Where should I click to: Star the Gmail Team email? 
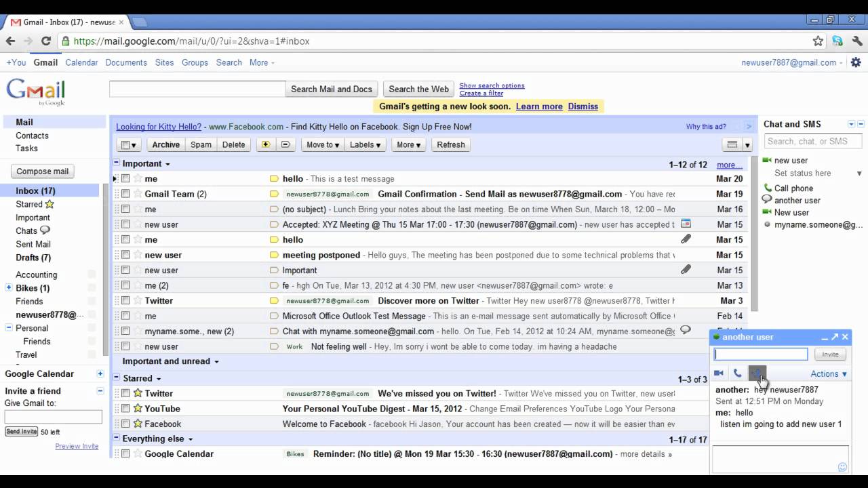[x=138, y=194]
